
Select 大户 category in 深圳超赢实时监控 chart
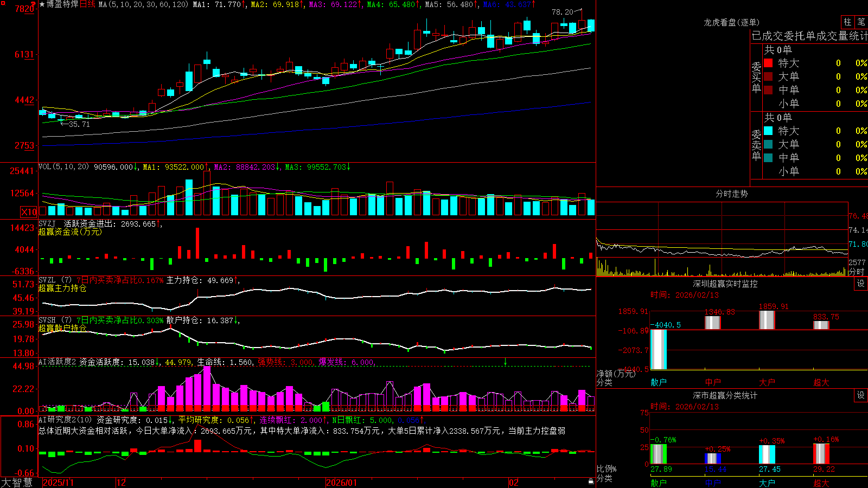(767, 382)
